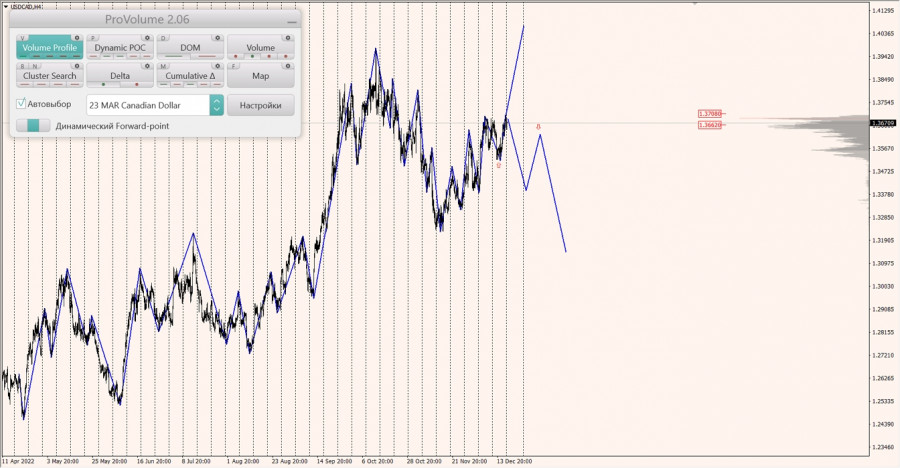Click the 14 Sep 20:00 date label
This screenshot has width=900, height=468.
(335, 461)
